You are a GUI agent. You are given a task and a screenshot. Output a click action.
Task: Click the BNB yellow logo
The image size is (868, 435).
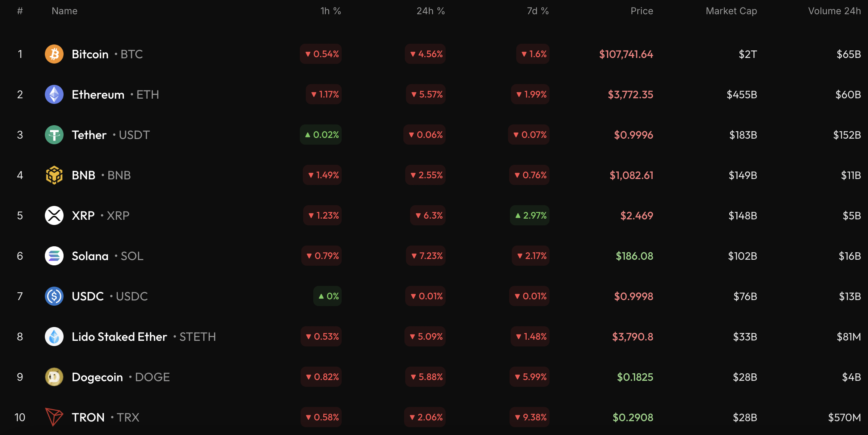[x=54, y=175]
